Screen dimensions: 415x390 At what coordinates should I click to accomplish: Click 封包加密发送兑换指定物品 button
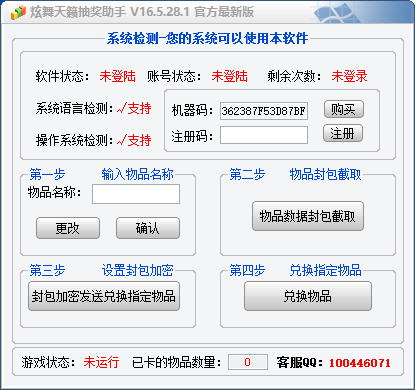point(104,296)
